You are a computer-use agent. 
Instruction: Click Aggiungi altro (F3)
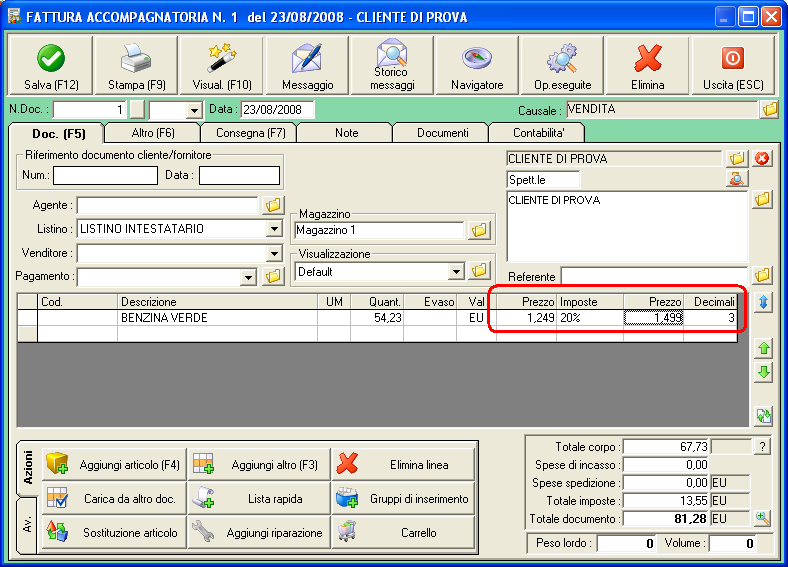click(x=259, y=464)
